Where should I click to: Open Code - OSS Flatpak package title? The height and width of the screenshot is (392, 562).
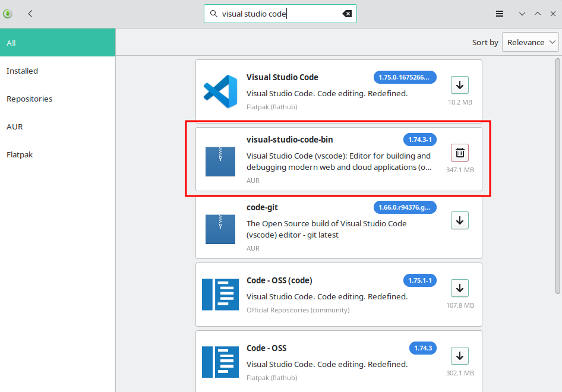click(x=266, y=348)
